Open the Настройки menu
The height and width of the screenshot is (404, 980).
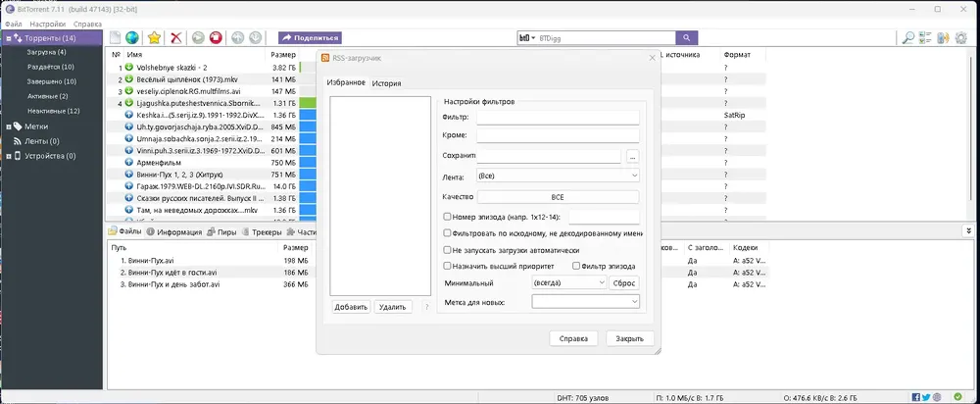click(47, 24)
